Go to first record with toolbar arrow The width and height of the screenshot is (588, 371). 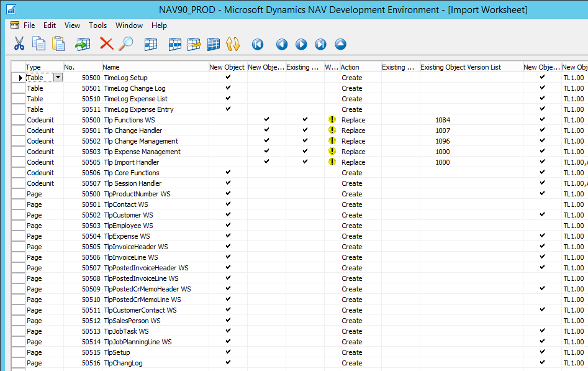point(258,44)
